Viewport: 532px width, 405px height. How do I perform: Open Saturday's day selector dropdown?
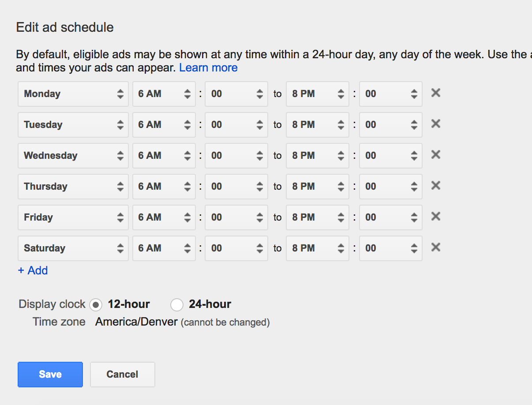73,248
